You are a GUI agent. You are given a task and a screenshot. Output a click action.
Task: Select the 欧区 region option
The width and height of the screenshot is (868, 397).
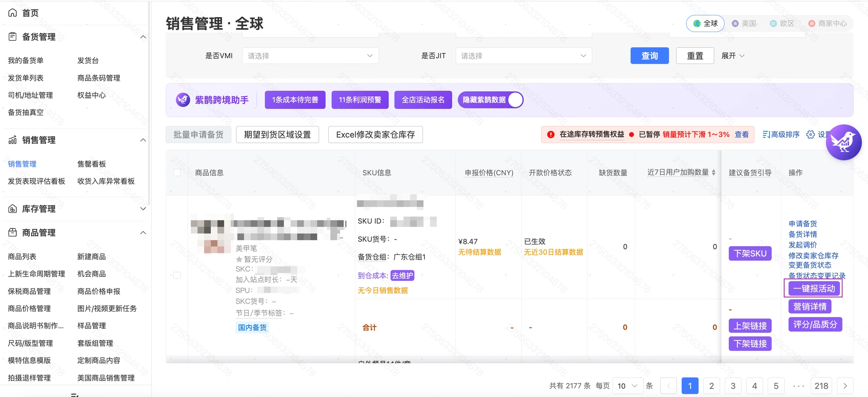pyautogui.click(x=782, y=23)
